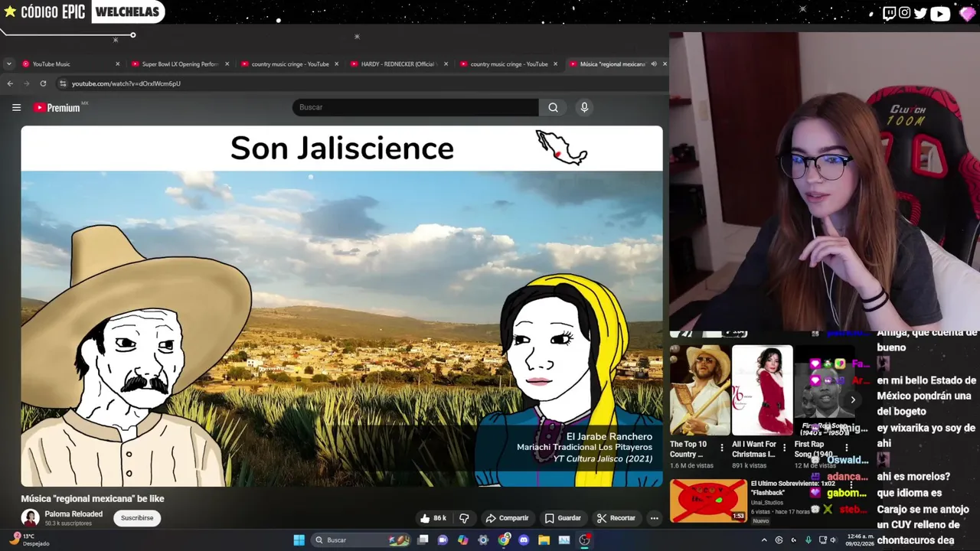Dislike the video with thumbs-down icon
Image resolution: width=980 pixels, height=551 pixels.
pos(464,518)
